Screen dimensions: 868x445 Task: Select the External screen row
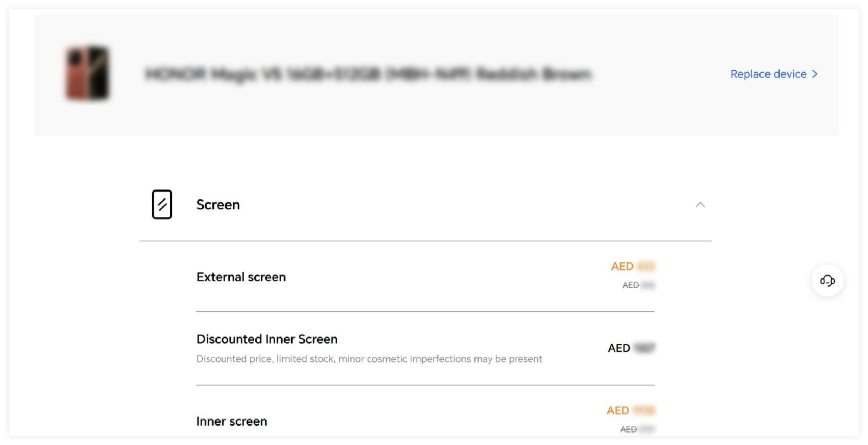tap(241, 277)
